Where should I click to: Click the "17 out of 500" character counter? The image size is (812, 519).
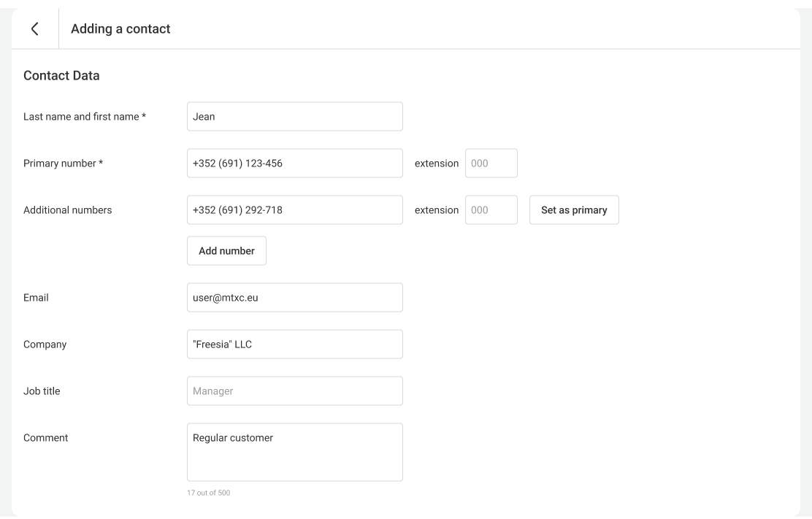pos(208,493)
